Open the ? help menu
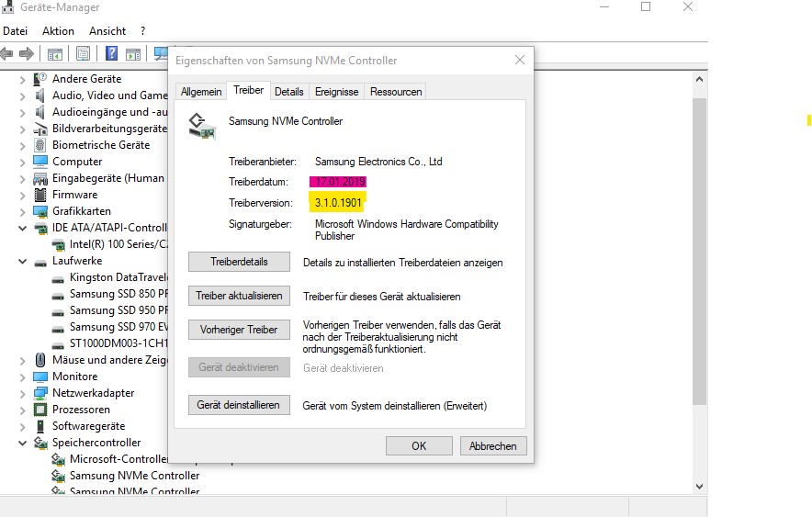812x517 pixels. point(143,31)
